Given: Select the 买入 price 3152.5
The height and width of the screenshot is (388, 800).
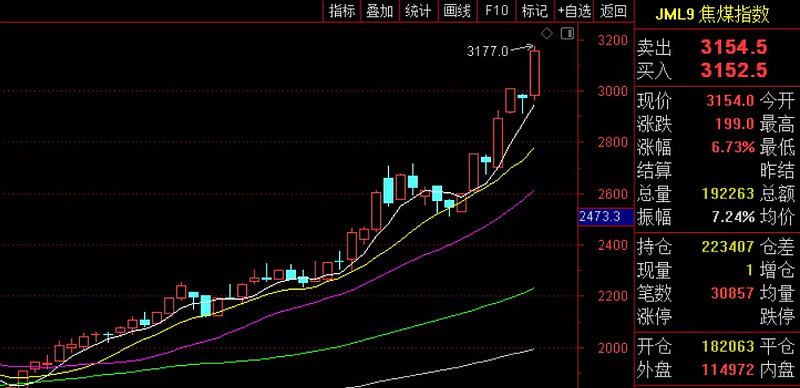Looking at the screenshot, I should point(734,70).
